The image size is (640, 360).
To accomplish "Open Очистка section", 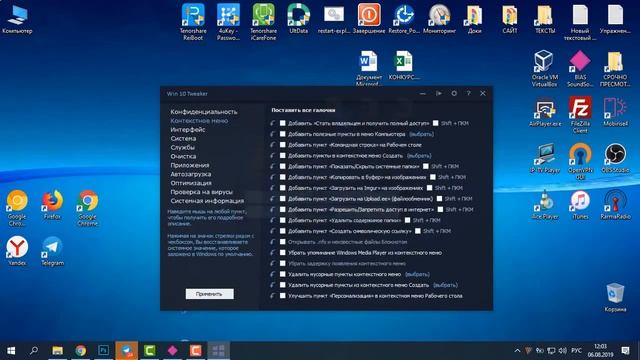I will coord(183,156).
